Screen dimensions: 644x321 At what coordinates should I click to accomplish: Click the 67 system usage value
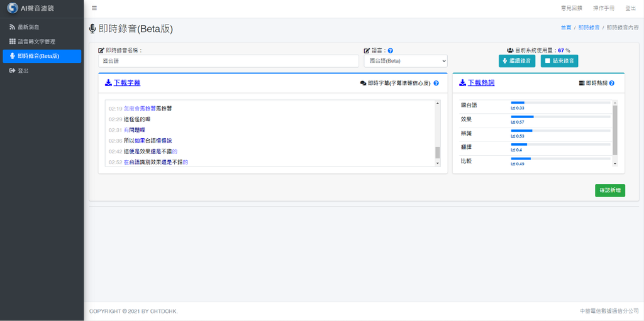pos(560,50)
